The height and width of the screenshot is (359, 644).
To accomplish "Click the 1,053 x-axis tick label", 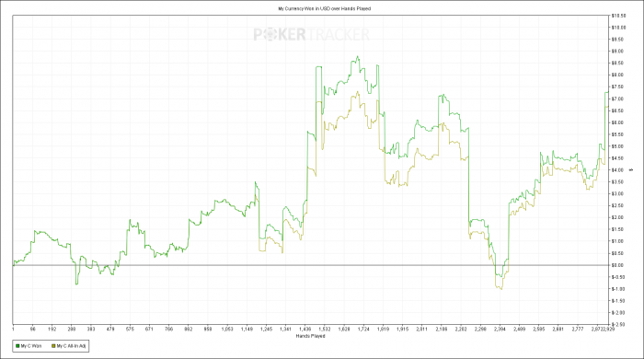I will 227,329.
